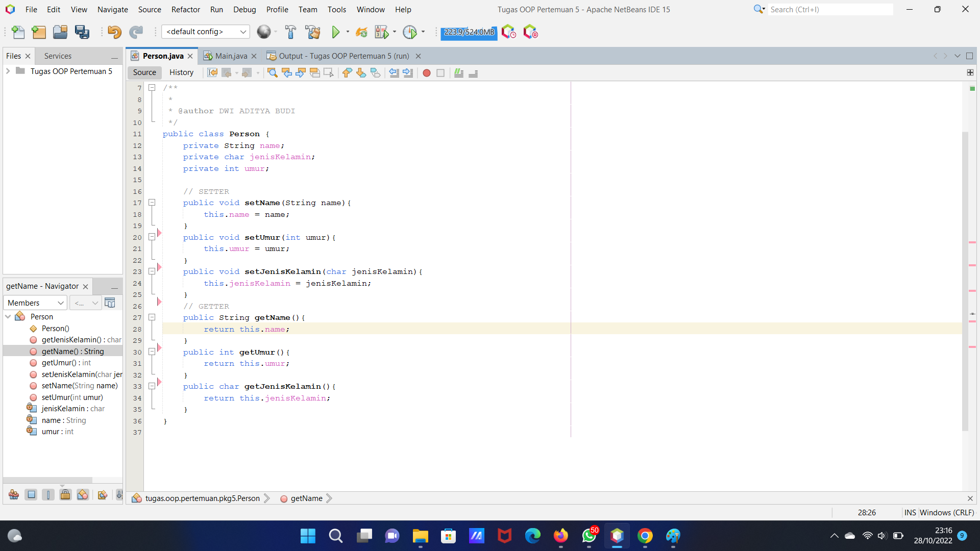The image size is (980, 551).
Task: Collapse the Person node in Navigator
Action: (8, 316)
